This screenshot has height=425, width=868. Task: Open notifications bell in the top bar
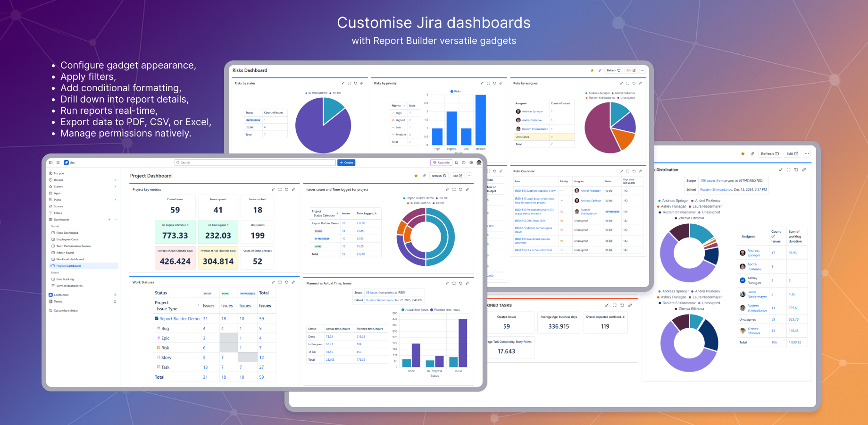pos(457,162)
